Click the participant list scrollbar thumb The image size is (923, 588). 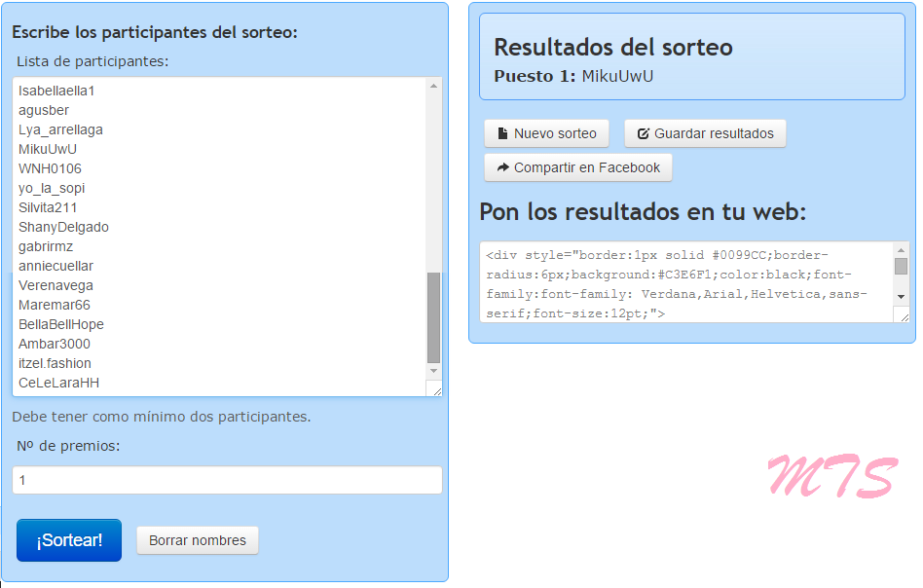[x=434, y=317]
